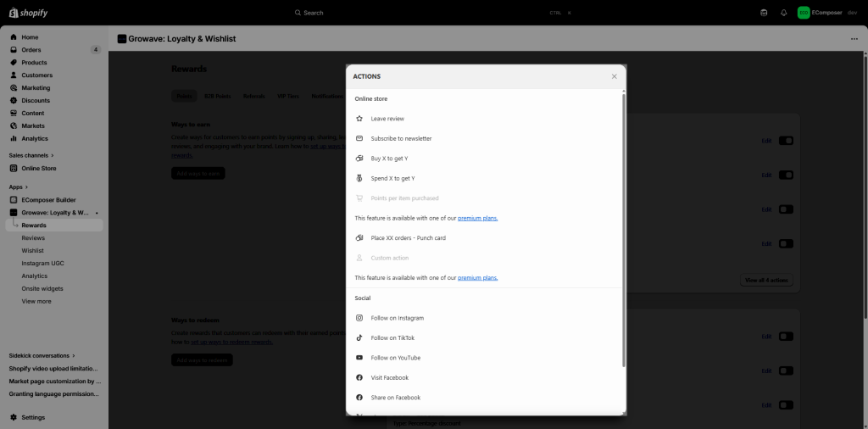Click the newsletter icon beside Subscribe to newsletter
Viewport: 868px width, 429px height.
pyautogui.click(x=359, y=138)
